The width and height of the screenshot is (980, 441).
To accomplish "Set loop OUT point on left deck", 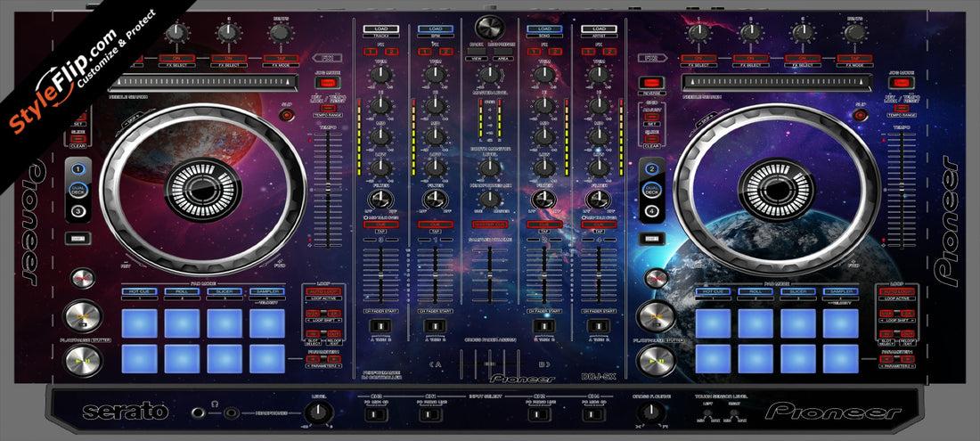I will [x=334, y=334].
